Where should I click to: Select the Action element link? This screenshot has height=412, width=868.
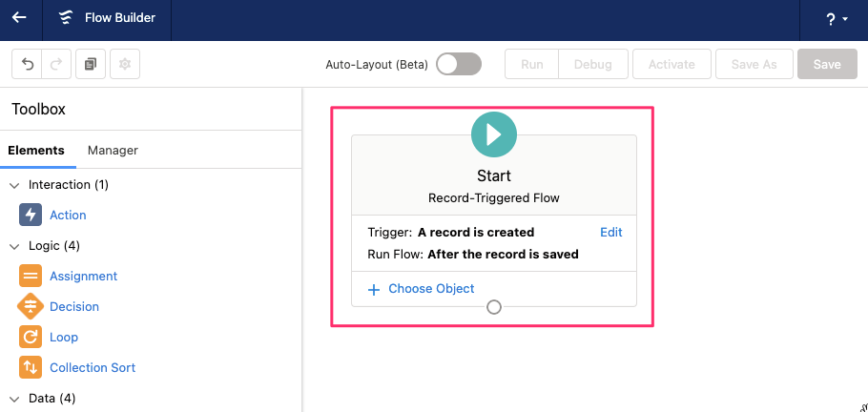pyautogui.click(x=68, y=216)
